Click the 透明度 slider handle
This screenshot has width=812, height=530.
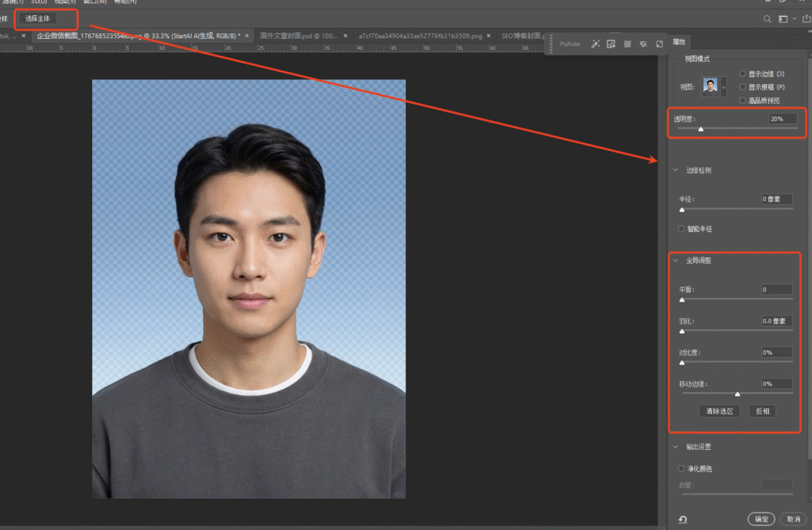(x=700, y=128)
